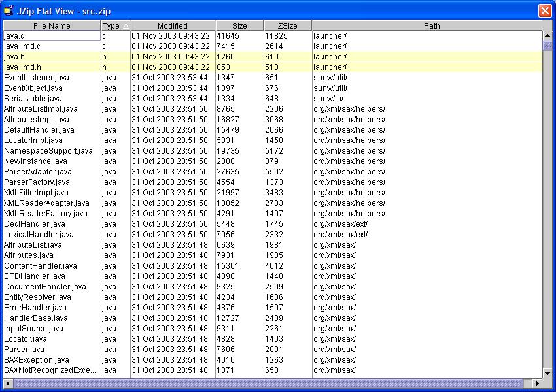
Task: Click ZSize value 11825 for java.c
Action: (x=276, y=36)
